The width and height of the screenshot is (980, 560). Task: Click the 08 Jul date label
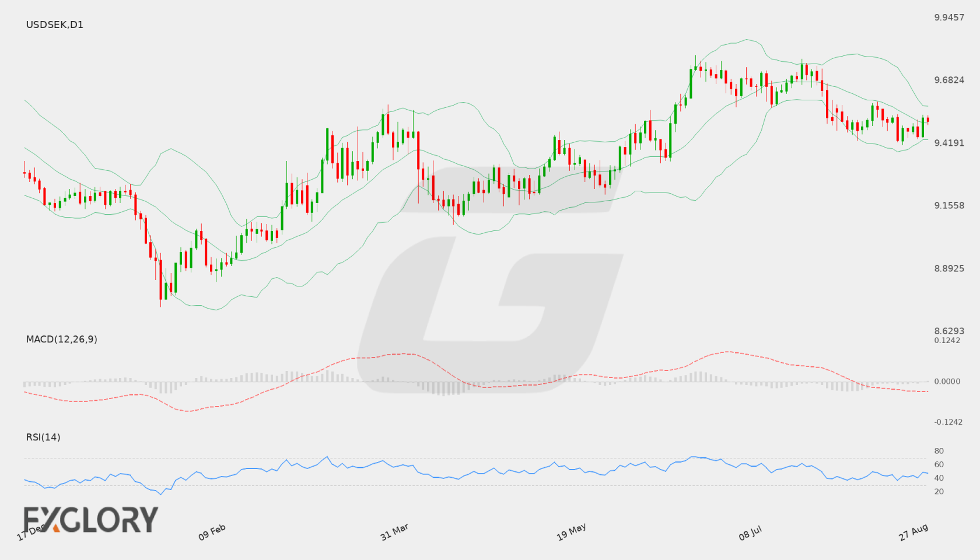pos(750,533)
